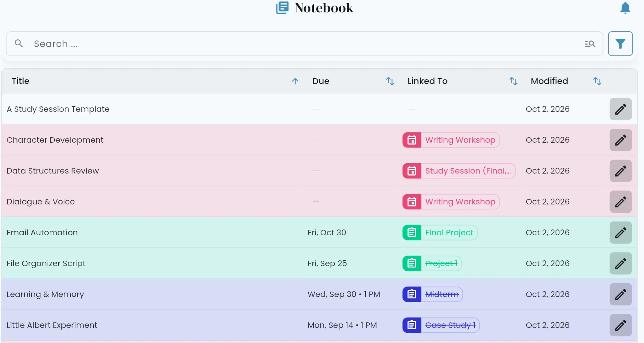
Task: Click the Fri, Oct 30 due date
Action: point(326,233)
